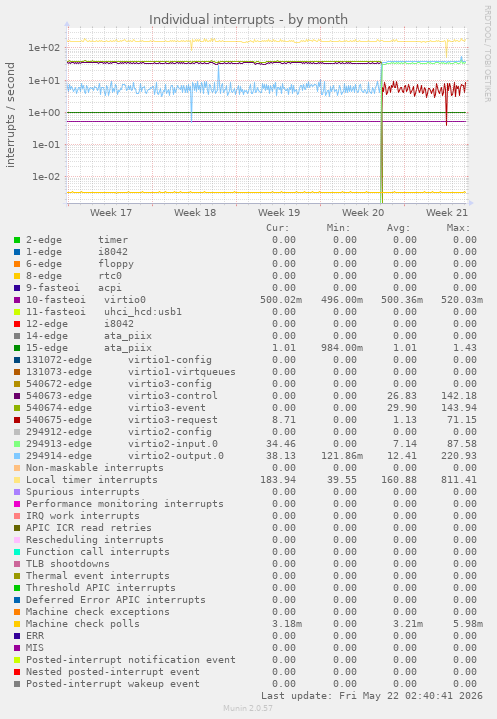Click the green 2-edge timer color swatch
Image resolution: width=497 pixels, height=719 pixels.
[17, 240]
